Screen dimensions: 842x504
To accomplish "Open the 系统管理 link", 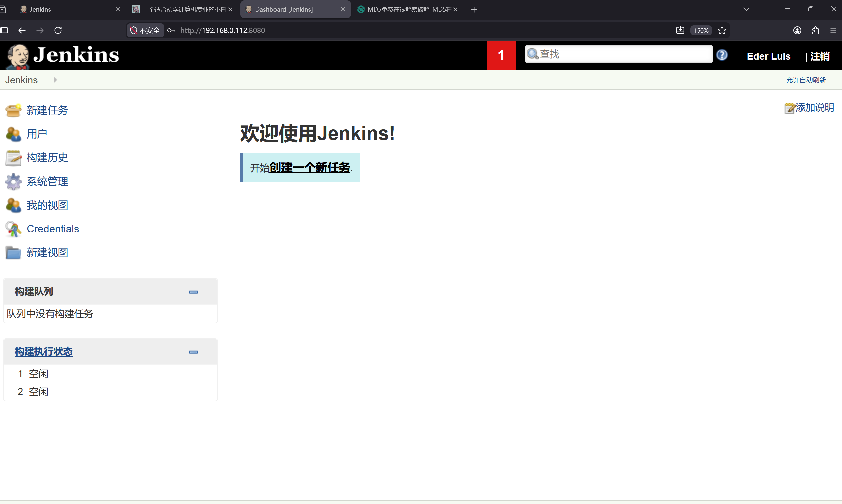I will (48, 181).
